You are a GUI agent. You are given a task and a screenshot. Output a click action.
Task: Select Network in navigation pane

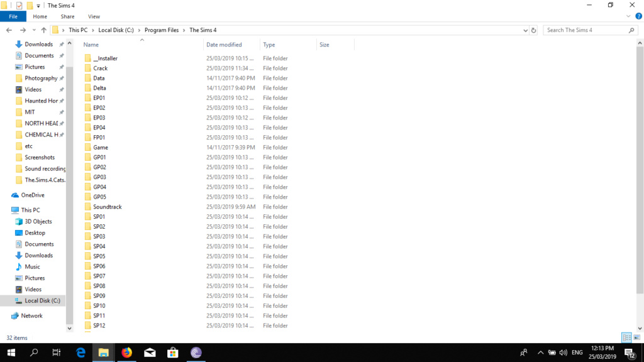coord(31,315)
